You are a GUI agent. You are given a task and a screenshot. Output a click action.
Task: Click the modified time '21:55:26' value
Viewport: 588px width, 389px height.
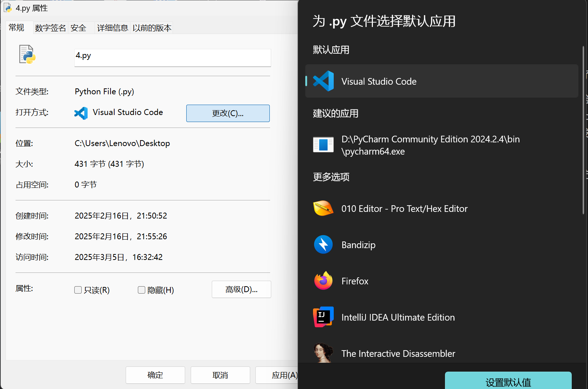(152, 236)
